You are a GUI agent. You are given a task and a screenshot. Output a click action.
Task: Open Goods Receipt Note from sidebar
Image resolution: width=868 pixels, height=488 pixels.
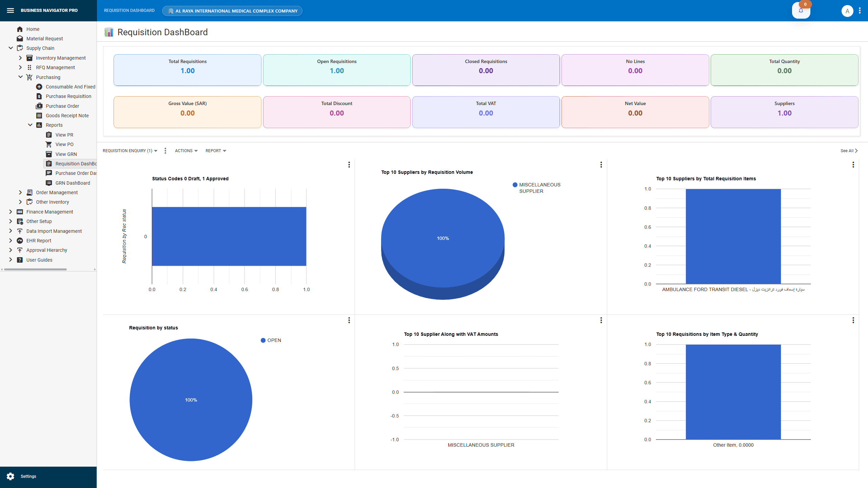coord(39,115)
